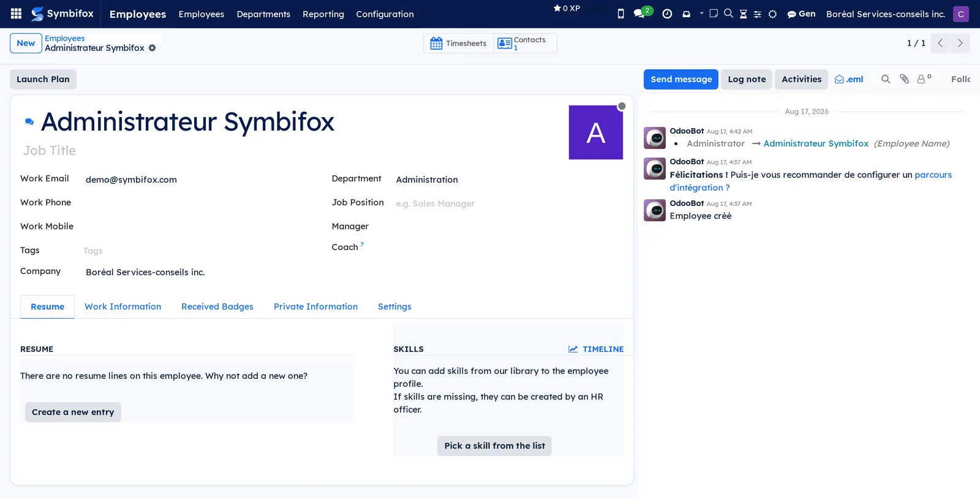
Task: Click the .eml button
Action: tap(849, 79)
